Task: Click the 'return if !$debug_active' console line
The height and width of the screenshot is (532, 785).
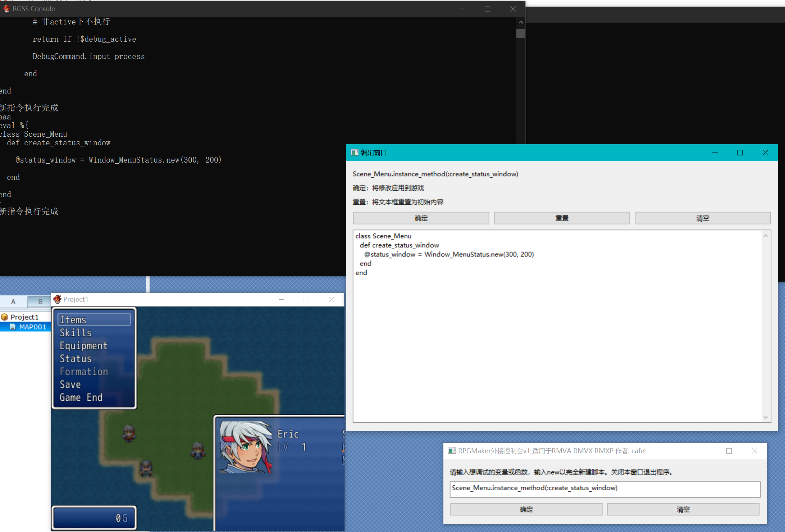Action: 84,39
